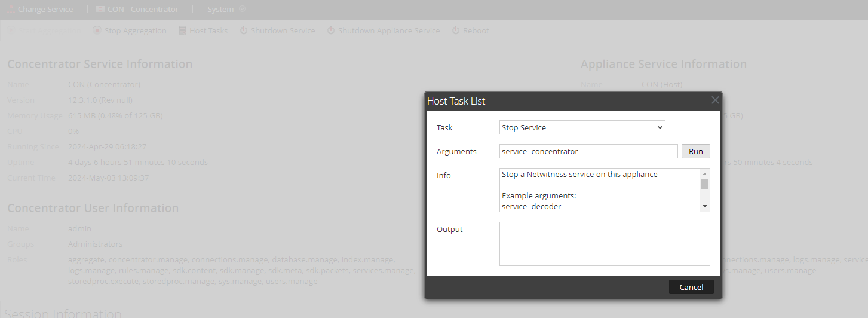Click the Shutdown Appliance Service icon

click(330, 30)
